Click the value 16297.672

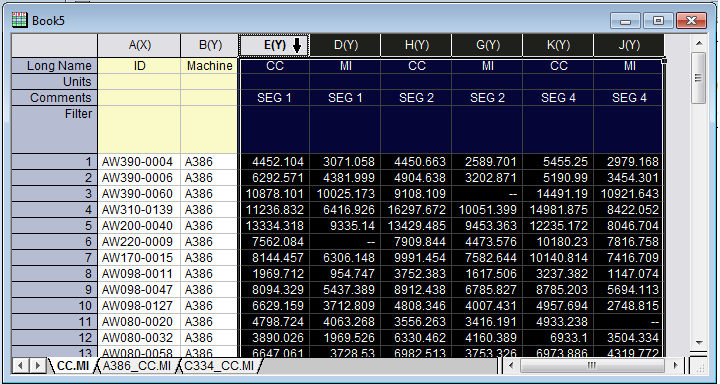416,209
